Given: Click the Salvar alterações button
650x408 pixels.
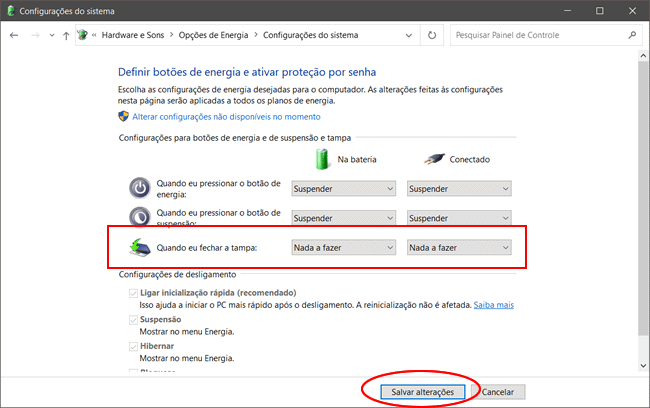Looking at the screenshot, I should [x=422, y=392].
